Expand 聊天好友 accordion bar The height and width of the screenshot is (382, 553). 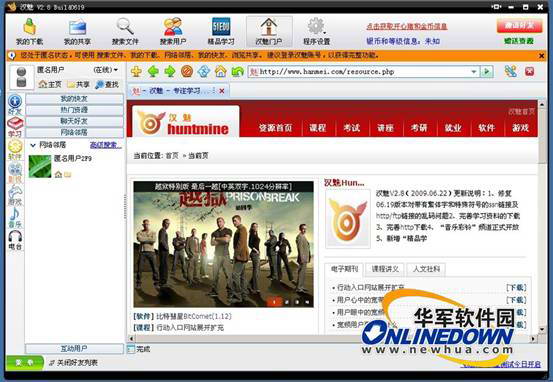(74, 121)
